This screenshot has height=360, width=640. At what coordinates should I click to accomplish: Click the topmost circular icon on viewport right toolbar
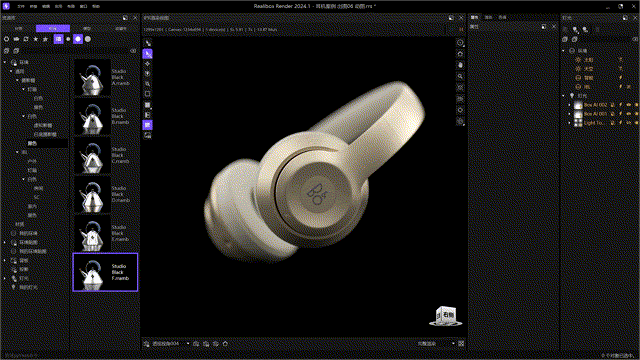(x=460, y=43)
